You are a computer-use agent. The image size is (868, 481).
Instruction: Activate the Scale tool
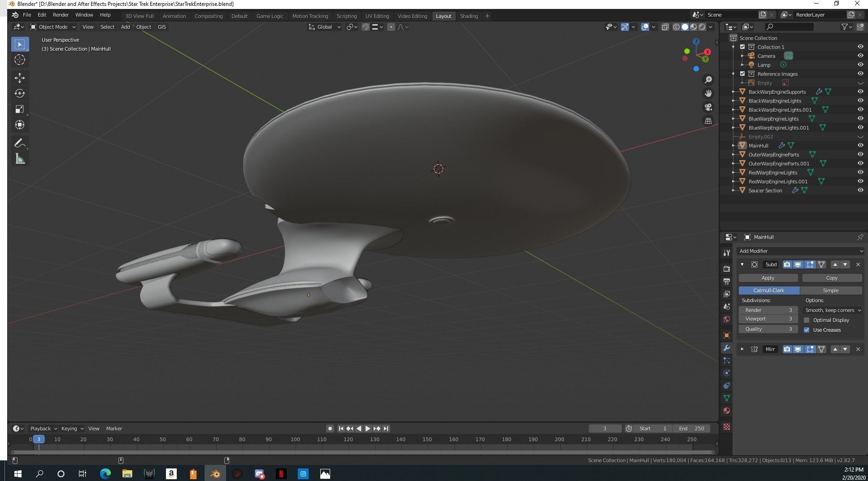click(x=20, y=109)
